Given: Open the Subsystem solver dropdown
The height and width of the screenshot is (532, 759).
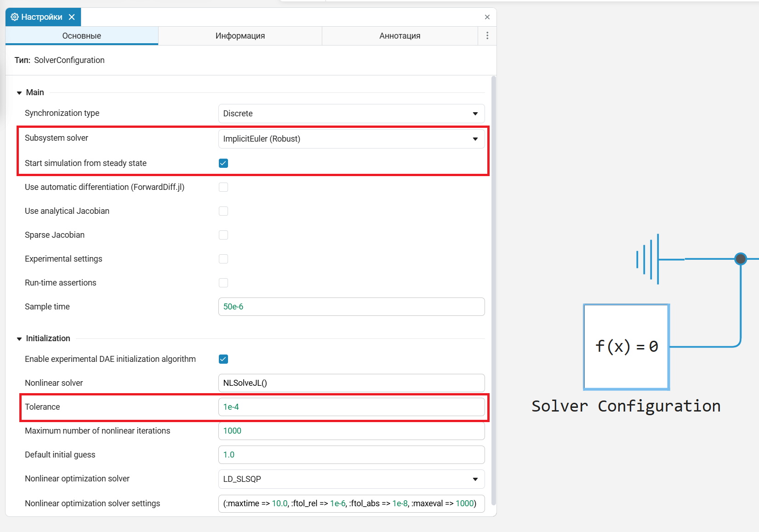Looking at the screenshot, I should pyautogui.click(x=351, y=139).
